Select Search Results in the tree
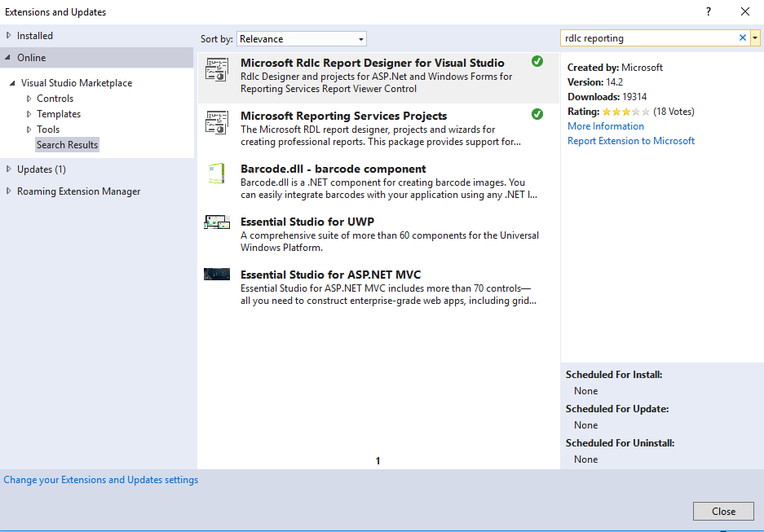 point(67,144)
